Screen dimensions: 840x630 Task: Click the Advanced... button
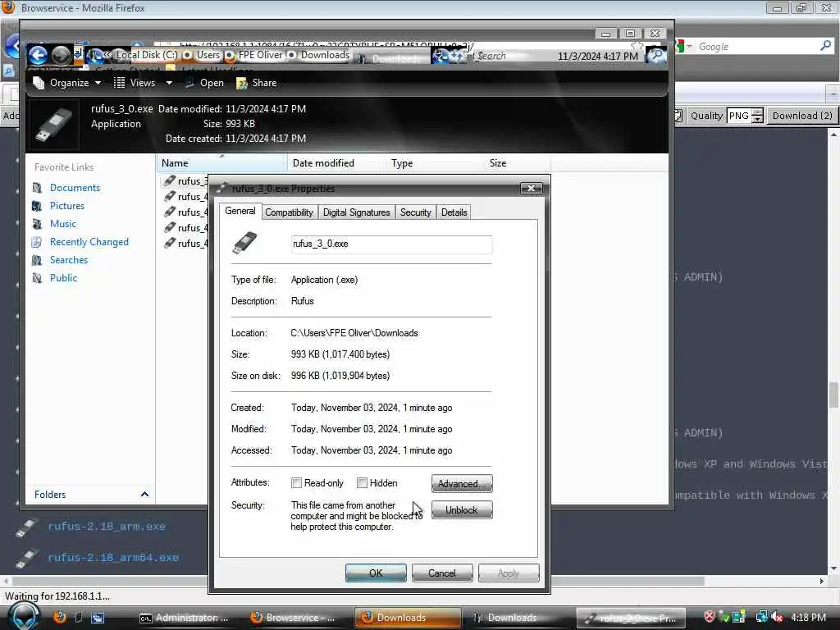[x=462, y=483]
